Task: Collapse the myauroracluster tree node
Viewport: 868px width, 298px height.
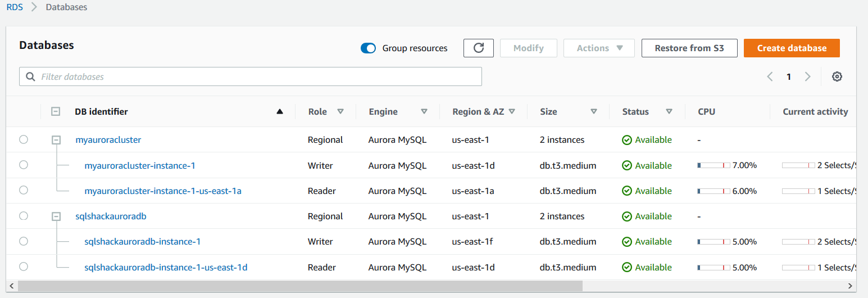Action: pyautogui.click(x=56, y=140)
